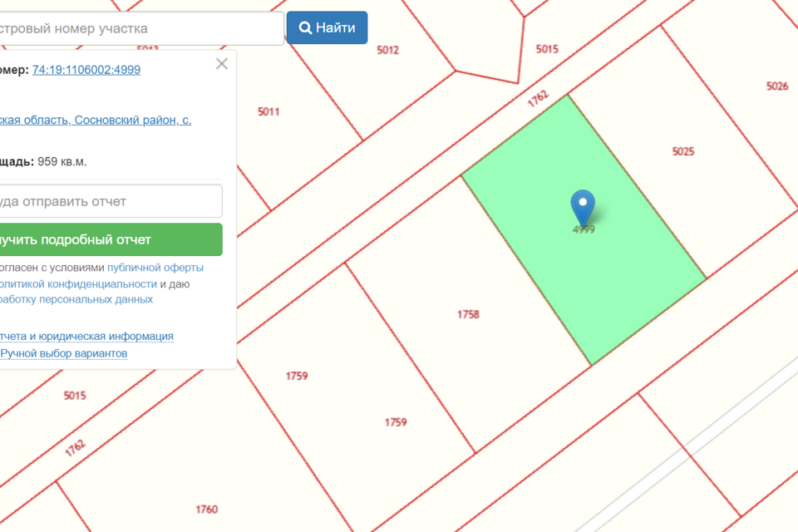798x532 pixels.
Task: Click the blue map marker pin
Action: pyautogui.click(x=583, y=205)
